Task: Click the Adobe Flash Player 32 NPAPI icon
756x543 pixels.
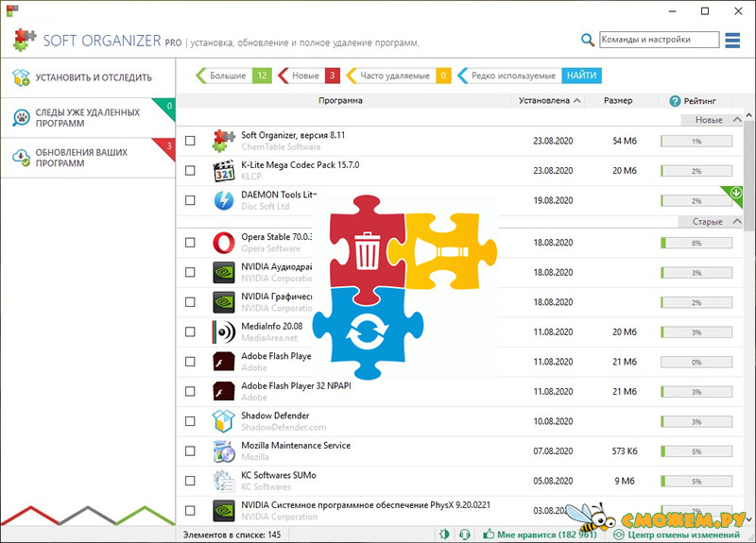Action: [x=224, y=391]
